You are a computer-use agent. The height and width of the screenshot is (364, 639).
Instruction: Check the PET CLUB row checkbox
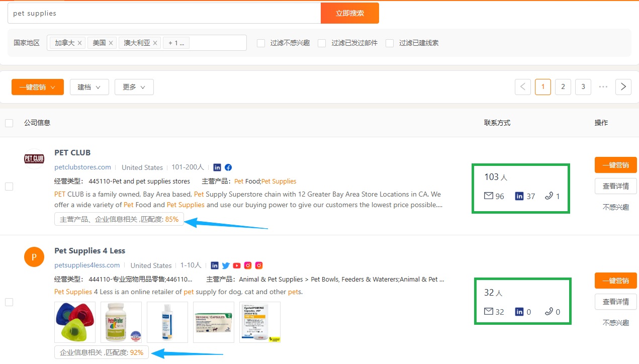click(x=9, y=187)
